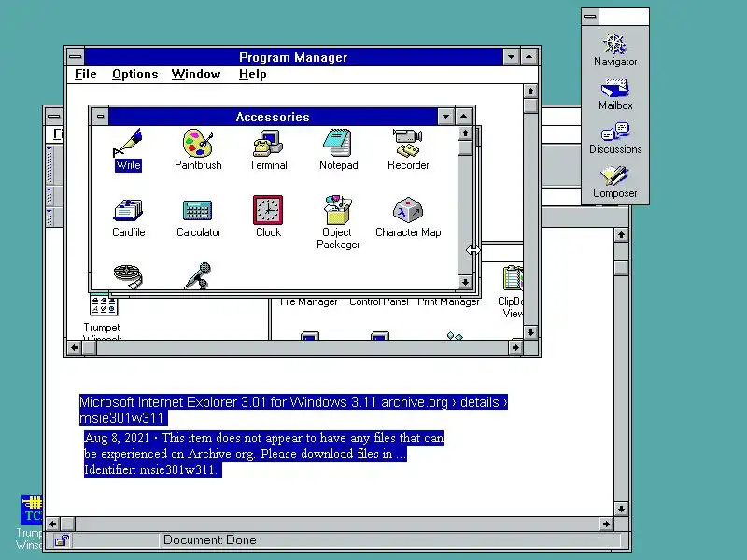Click the browser vertical scrollbar down arrow

(x=621, y=509)
